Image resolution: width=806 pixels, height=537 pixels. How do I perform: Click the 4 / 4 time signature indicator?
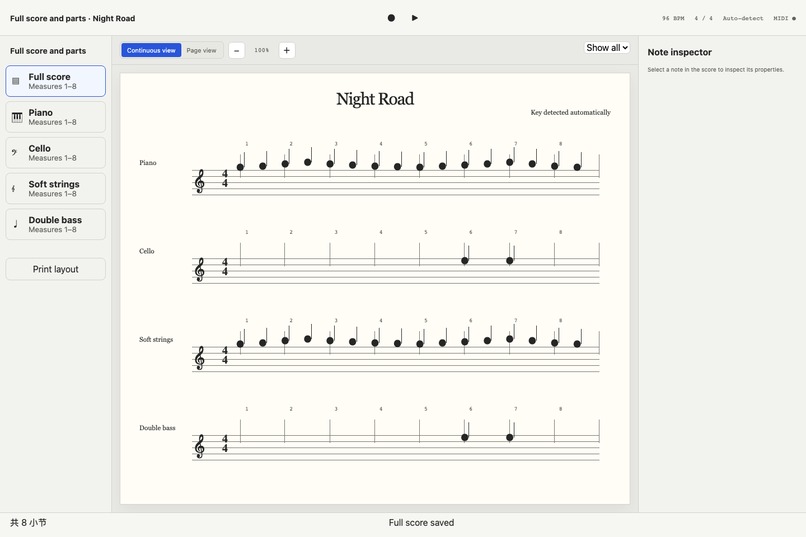[x=703, y=18]
